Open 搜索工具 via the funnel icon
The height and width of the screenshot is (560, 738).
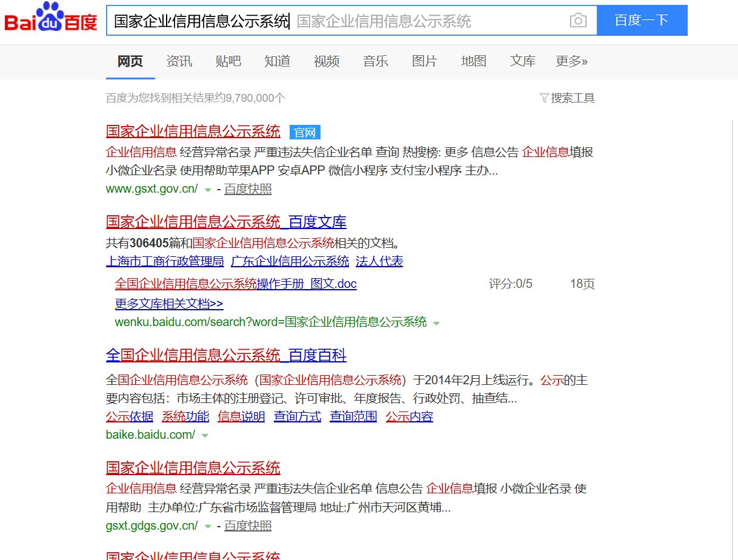pyautogui.click(x=567, y=98)
